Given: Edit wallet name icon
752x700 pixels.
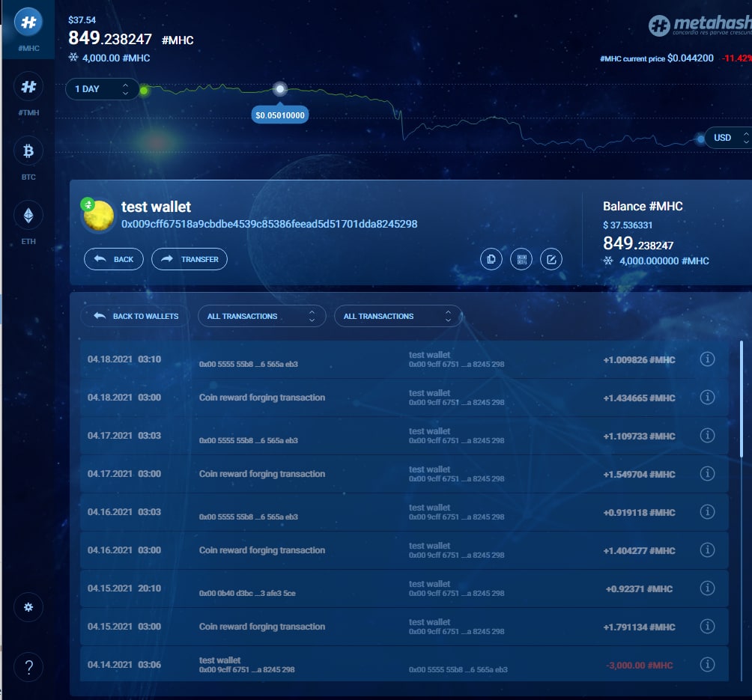Looking at the screenshot, I should [551, 259].
